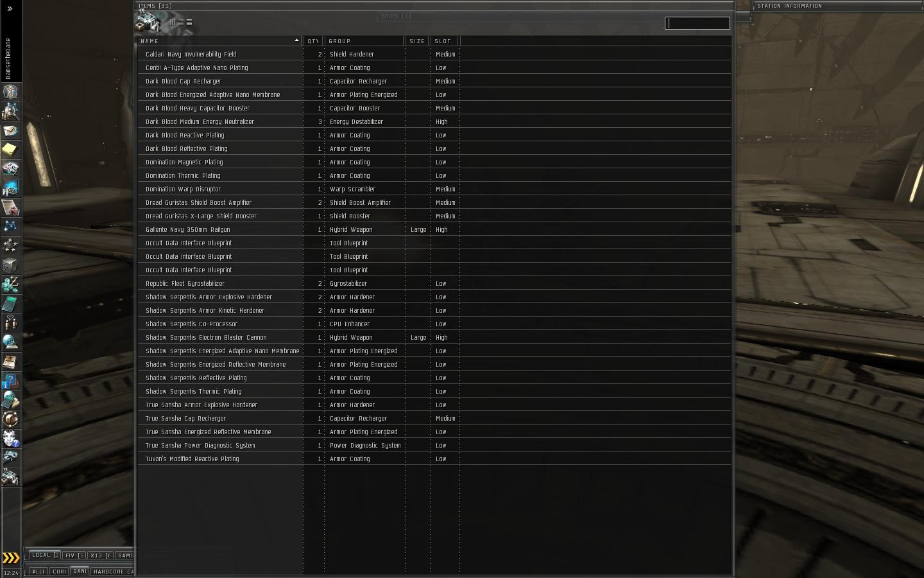The height and width of the screenshot is (578, 924).
Task: Click the yellow chevrons icon near clock
Action: [x=11, y=557]
